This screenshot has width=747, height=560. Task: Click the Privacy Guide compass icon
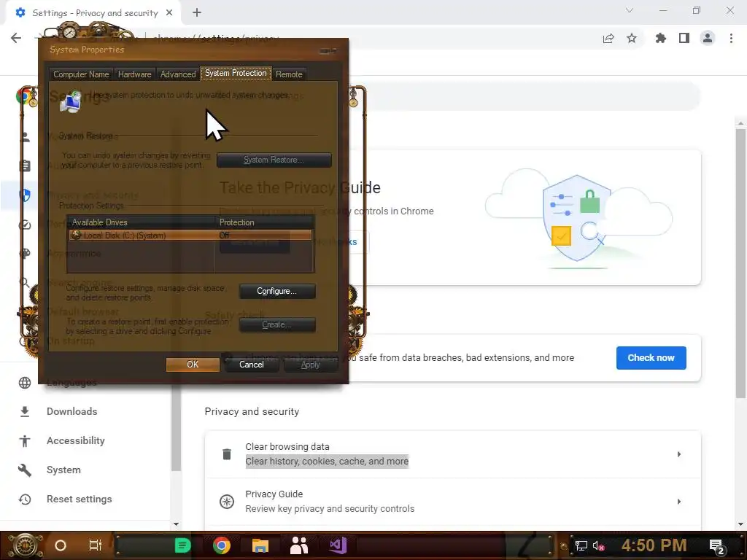point(227,502)
